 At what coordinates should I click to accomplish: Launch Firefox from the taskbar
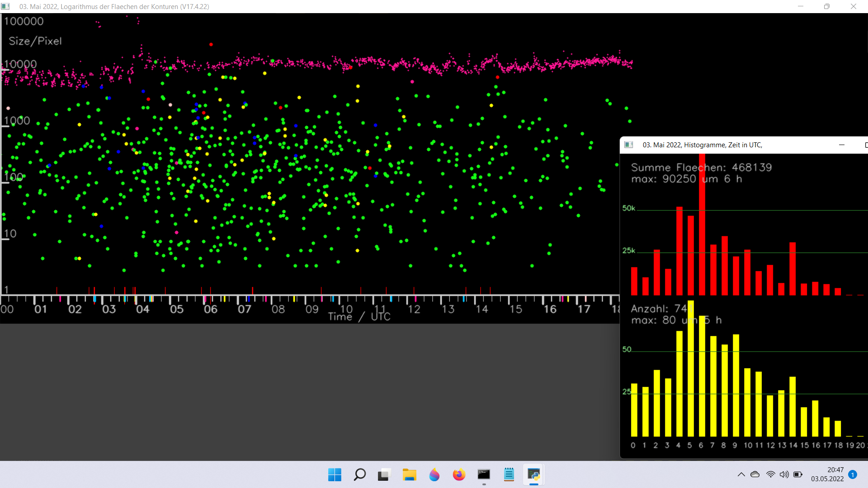(459, 475)
